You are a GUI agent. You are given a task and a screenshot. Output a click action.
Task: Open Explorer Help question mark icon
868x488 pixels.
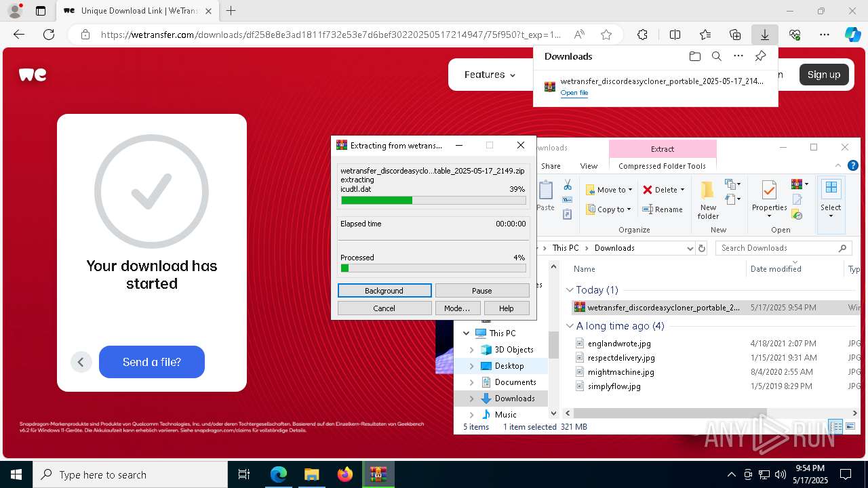(x=853, y=165)
